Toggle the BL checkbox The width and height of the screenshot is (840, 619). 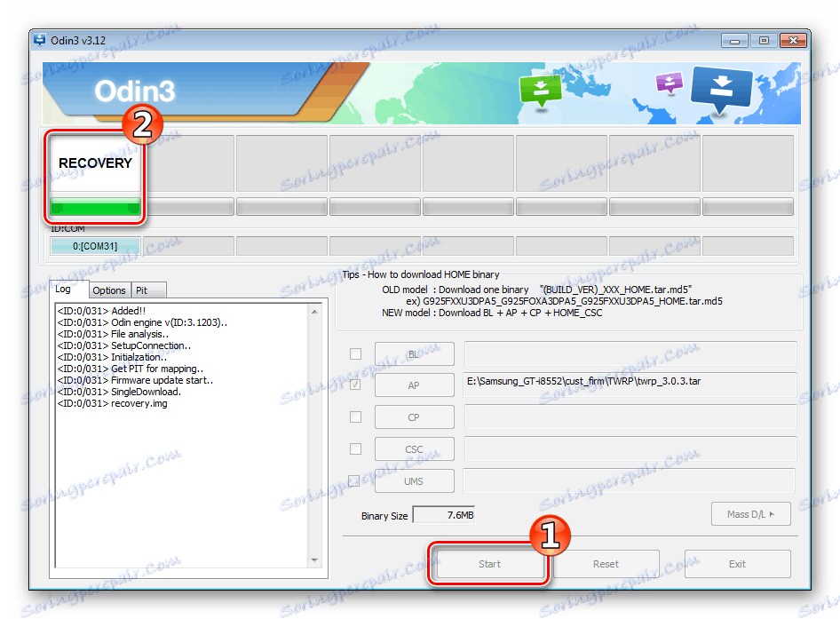(x=355, y=353)
